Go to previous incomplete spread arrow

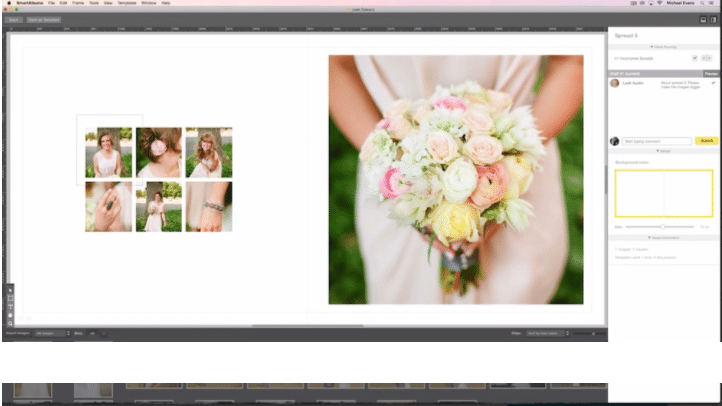pyautogui.click(x=703, y=58)
